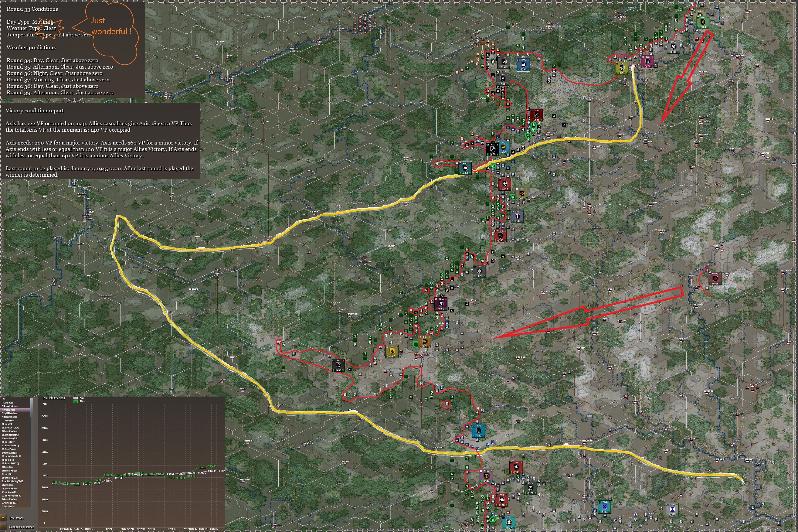Choose All in the statistics list
Screen dimensions: 798x532
(15, 399)
